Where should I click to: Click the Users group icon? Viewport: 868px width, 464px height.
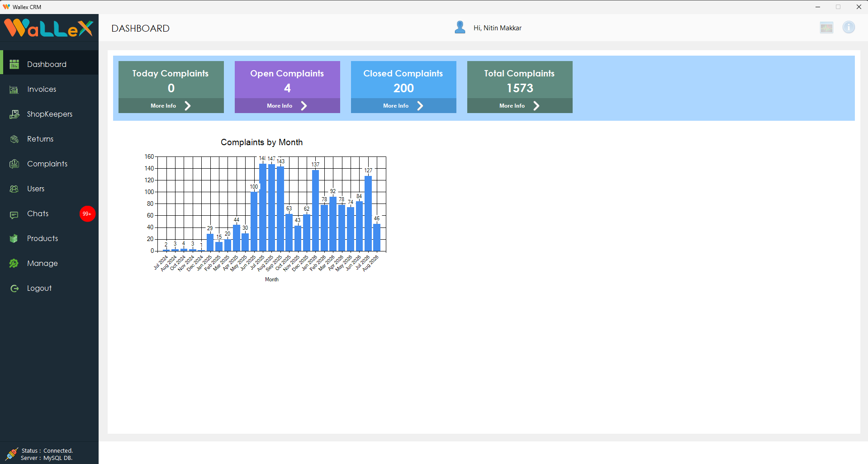[14, 189]
